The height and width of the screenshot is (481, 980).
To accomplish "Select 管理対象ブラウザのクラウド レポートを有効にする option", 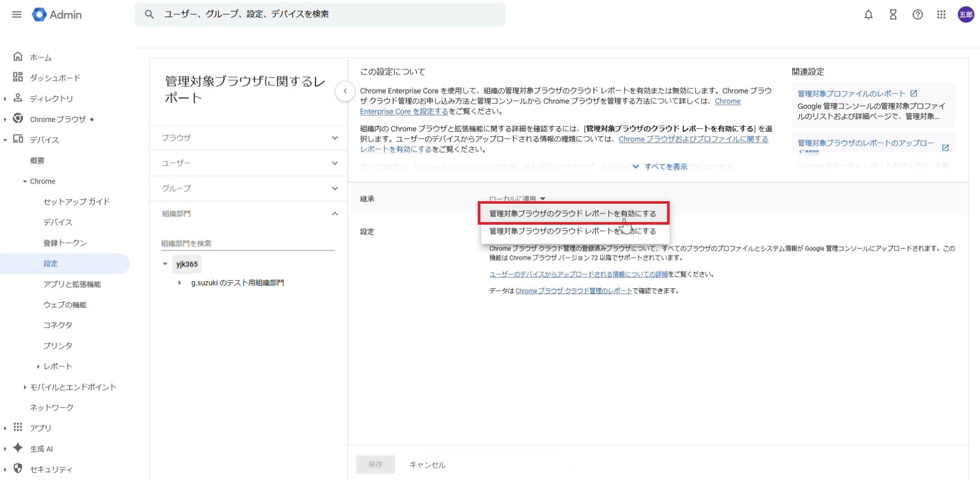I will (x=573, y=213).
